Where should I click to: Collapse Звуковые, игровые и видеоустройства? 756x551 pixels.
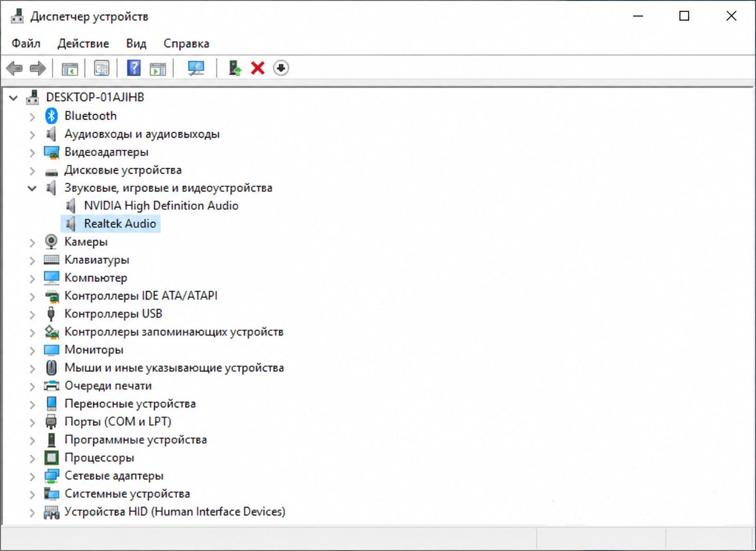click(x=32, y=188)
